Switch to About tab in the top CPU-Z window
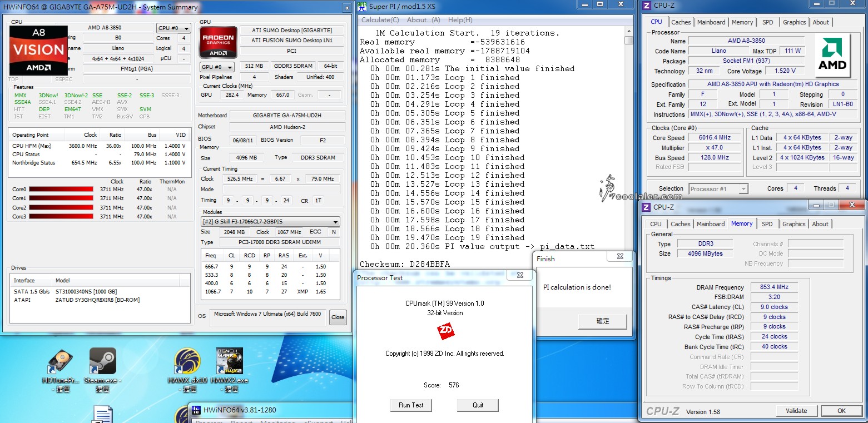868x423 pixels. 821,22
